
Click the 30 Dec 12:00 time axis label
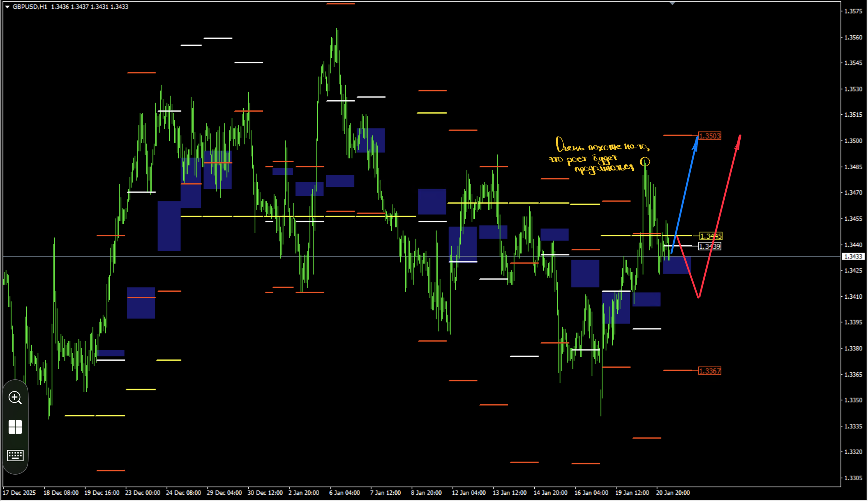pos(265,493)
